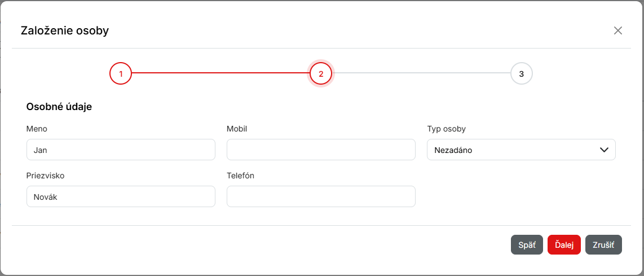Click the Priezvisko field containing Novák

click(121, 197)
